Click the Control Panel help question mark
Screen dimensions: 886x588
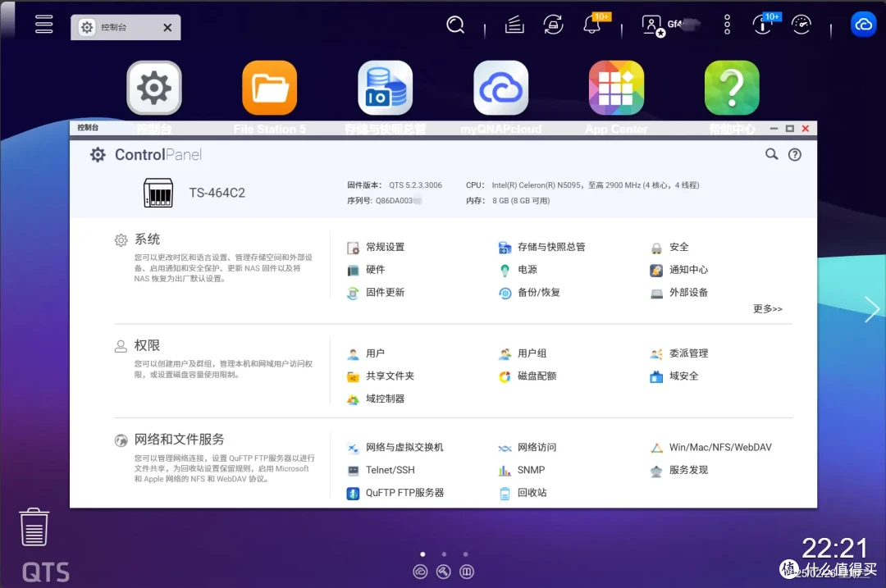pos(794,155)
